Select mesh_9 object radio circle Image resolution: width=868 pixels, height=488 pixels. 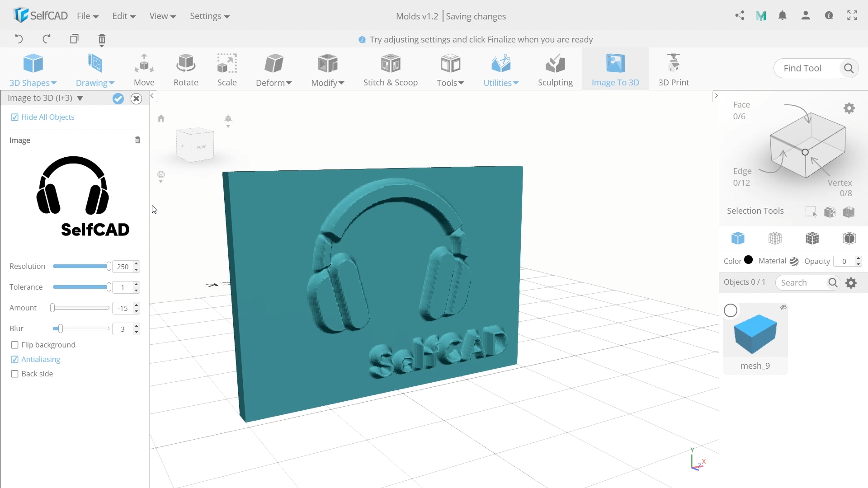coord(731,311)
